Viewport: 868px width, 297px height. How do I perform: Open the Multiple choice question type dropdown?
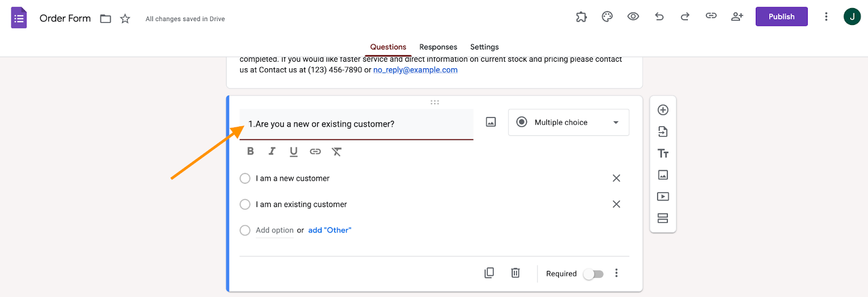pyautogui.click(x=568, y=122)
